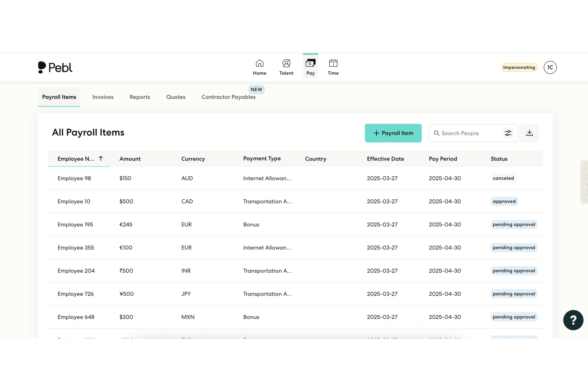
Task: Open the Employee 648 entry
Action: [x=76, y=317]
